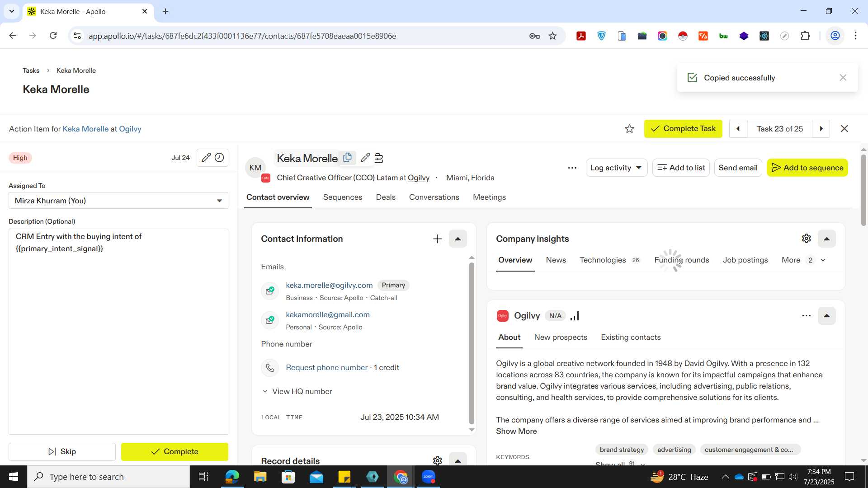This screenshot has width=868, height=488.
Task: Close the task panel with X
Action: [x=844, y=129]
